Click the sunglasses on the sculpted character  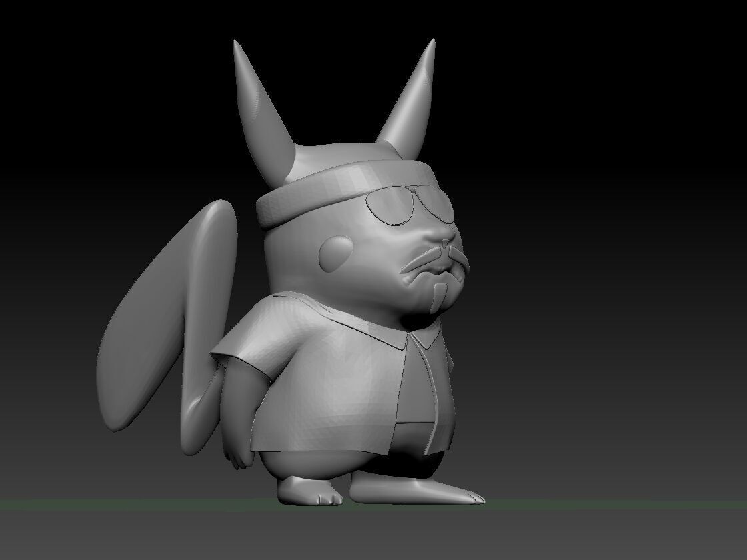tap(409, 205)
